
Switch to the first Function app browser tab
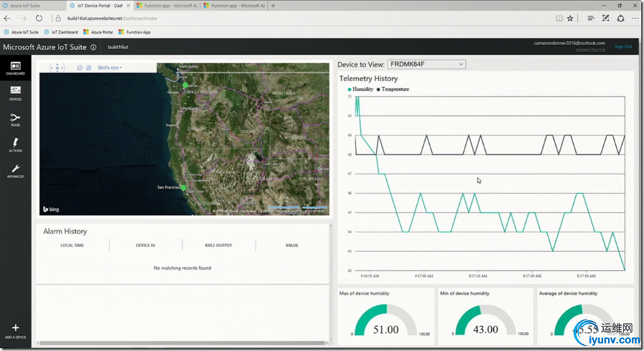coord(166,5)
